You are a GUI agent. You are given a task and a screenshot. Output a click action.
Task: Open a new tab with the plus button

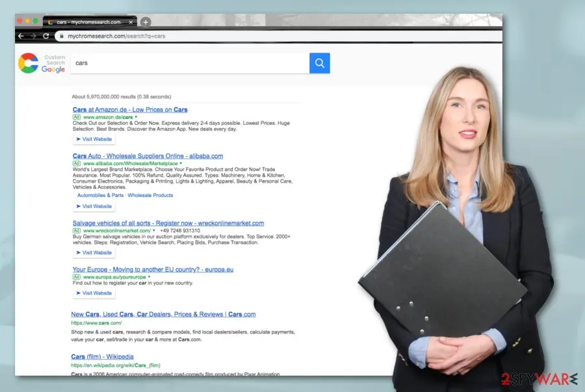pos(146,22)
